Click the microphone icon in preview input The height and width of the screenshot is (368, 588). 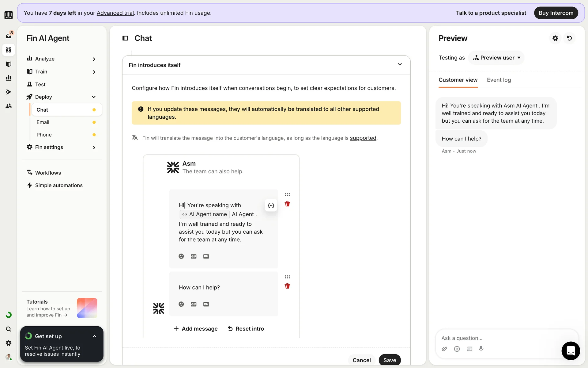point(481,349)
